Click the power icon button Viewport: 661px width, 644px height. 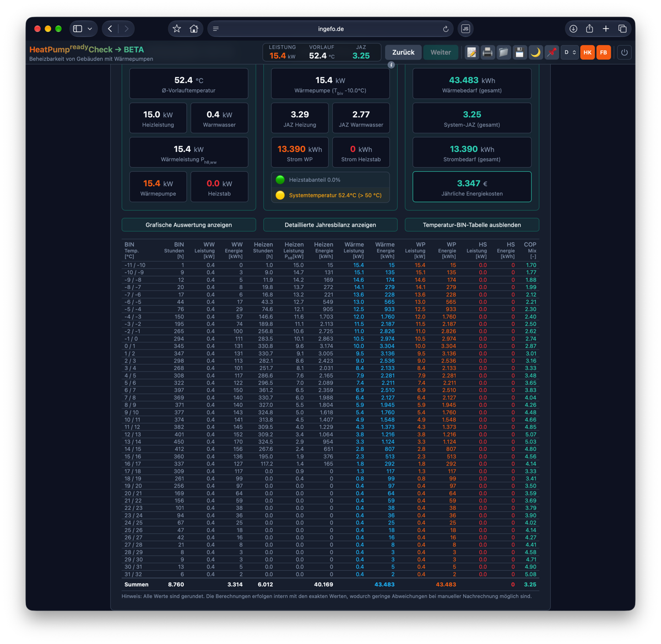point(624,52)
